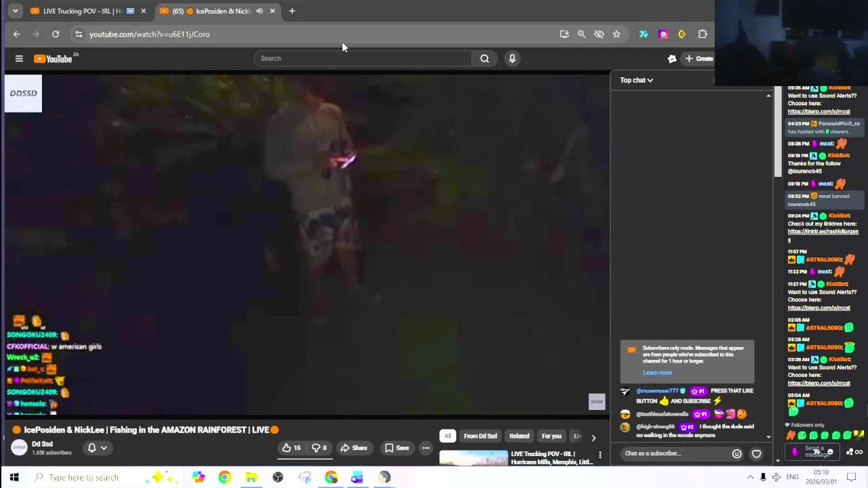This screenshot has width=868, height=488.
Task: Open options menu for LIVE Trucking video
Action: pos(600,455)
